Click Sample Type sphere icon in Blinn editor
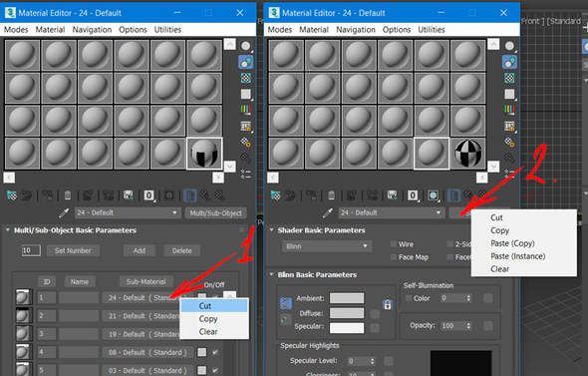 click(x=509, y=46)
